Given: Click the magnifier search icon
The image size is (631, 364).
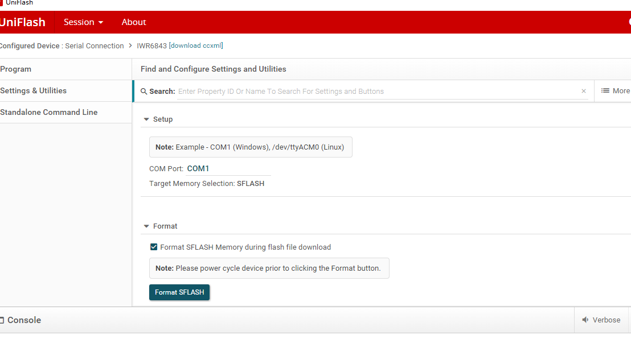Looking at the screenshot, I should click(144, 92).
